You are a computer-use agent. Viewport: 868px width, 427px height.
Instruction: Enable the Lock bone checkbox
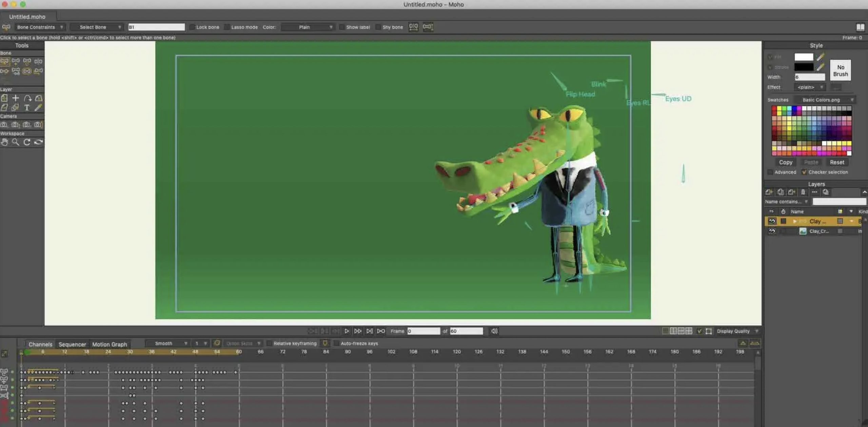[192, 27]
